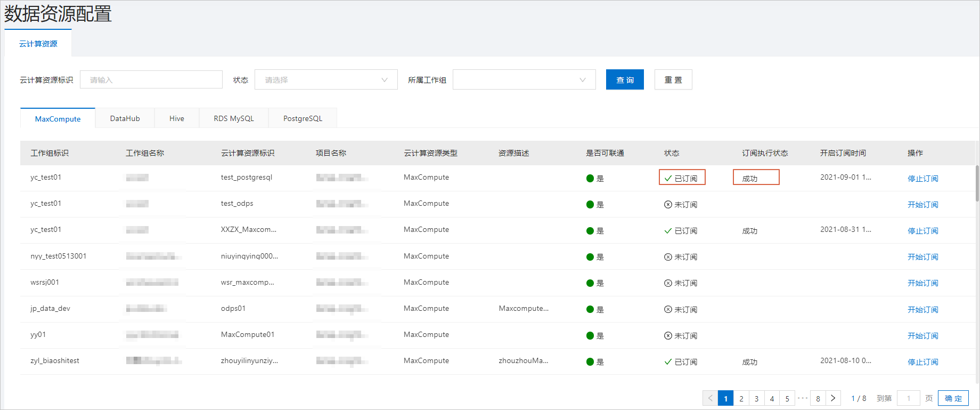The width and height of the screenshot is (980, 410).
Task: Click the 工作组标识 column header
Action: (50, 153)
